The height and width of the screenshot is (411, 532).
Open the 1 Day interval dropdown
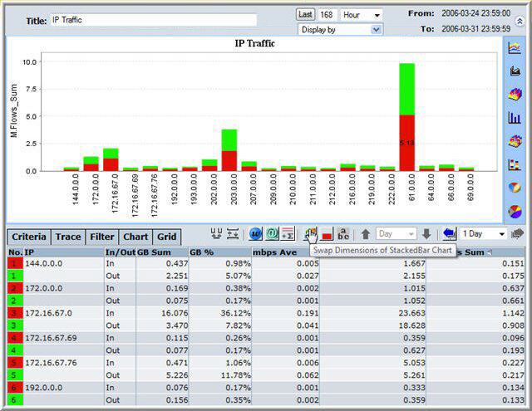484,235
